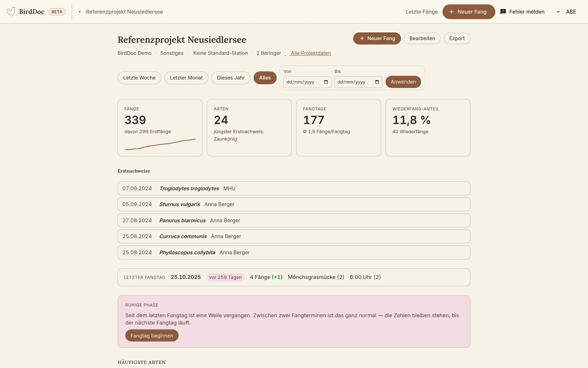Viewport: 588px width, 368px height.
Task: Open the calendar picker in Von field
Action: pyautogui.click(x=326, y=82)
